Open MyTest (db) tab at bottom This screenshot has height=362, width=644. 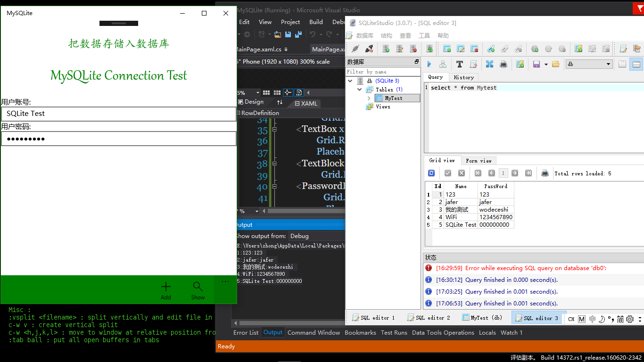[x=482, y=318]
